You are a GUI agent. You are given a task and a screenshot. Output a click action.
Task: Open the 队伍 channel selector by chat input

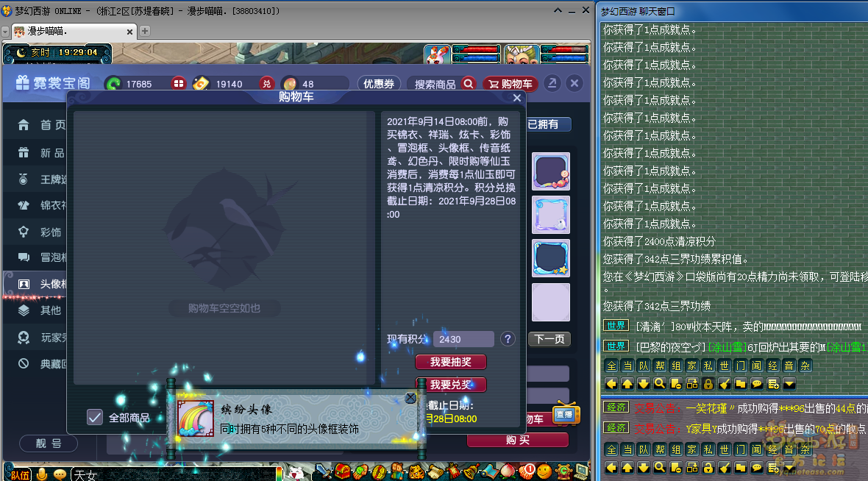(20, 474)
